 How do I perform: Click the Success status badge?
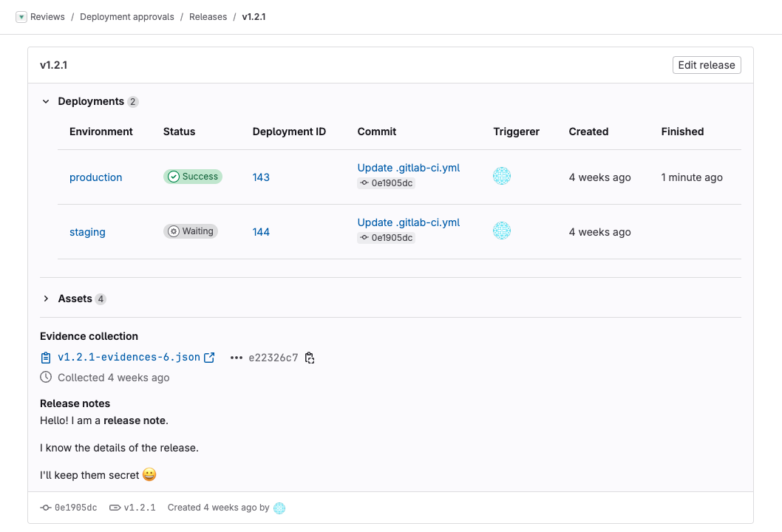(192, 176)
